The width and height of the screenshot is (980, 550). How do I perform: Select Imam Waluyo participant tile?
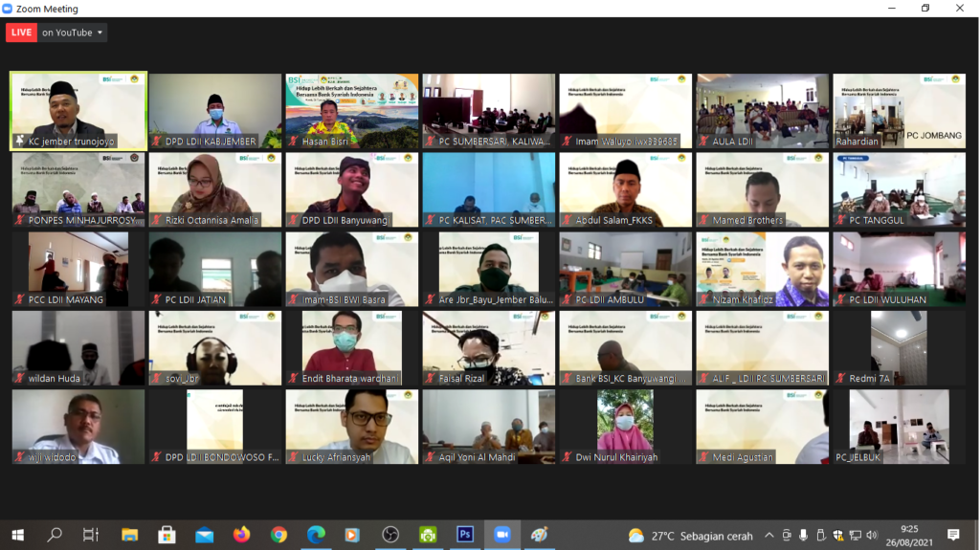tap(626, 111)
